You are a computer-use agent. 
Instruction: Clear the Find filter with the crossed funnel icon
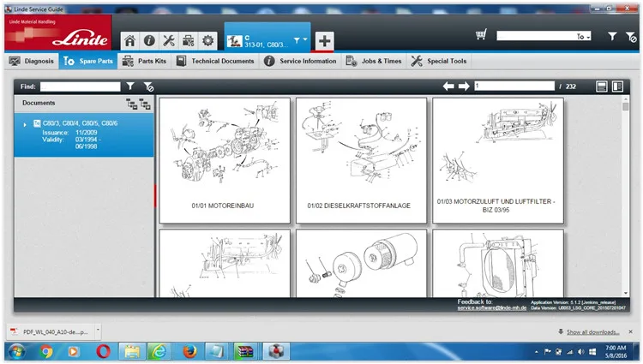point(148,87)
